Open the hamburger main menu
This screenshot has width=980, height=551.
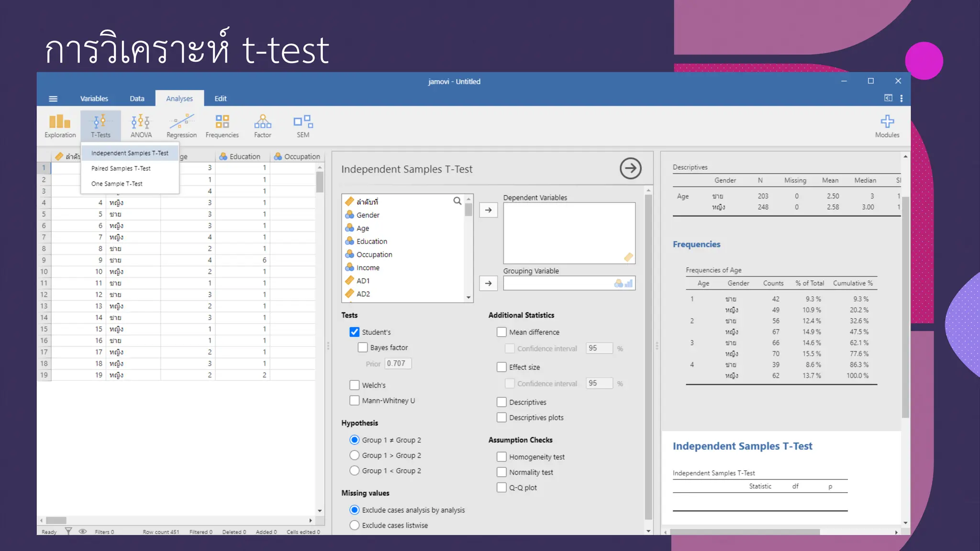(x=53, y=99)
